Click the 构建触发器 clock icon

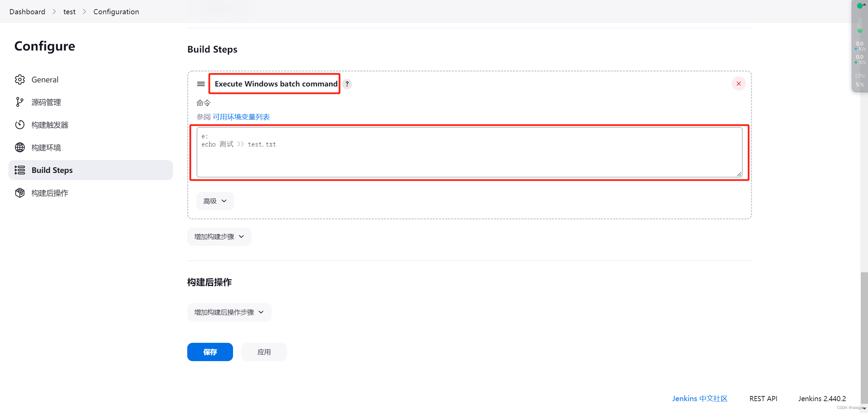coord(20,125)
